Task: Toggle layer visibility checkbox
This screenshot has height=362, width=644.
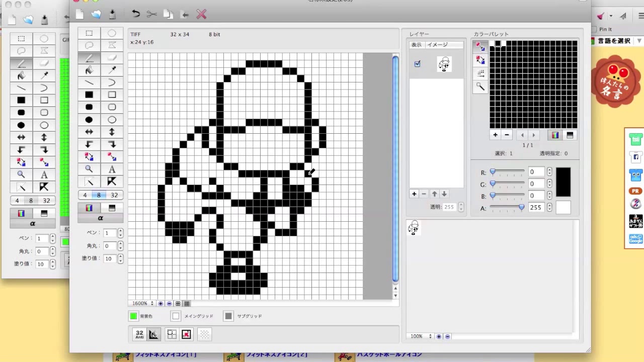Action: click(x=417, y=64)
